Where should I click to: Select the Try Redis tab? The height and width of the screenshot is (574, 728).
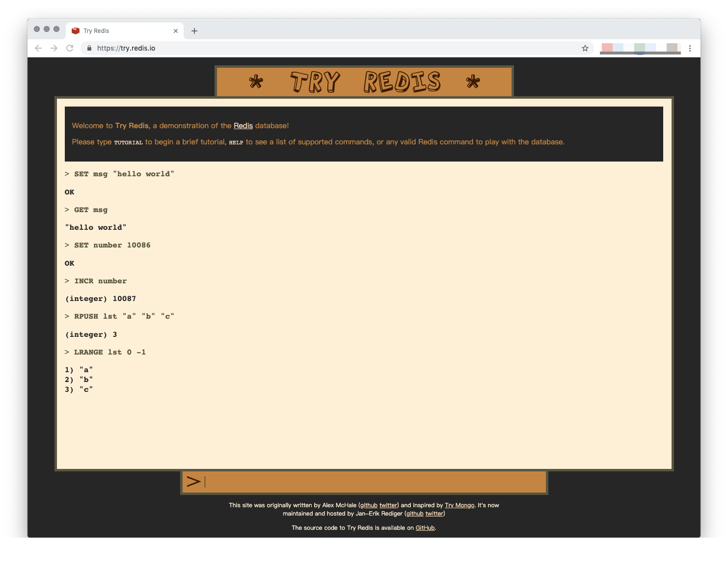click(x=126, y=30)
